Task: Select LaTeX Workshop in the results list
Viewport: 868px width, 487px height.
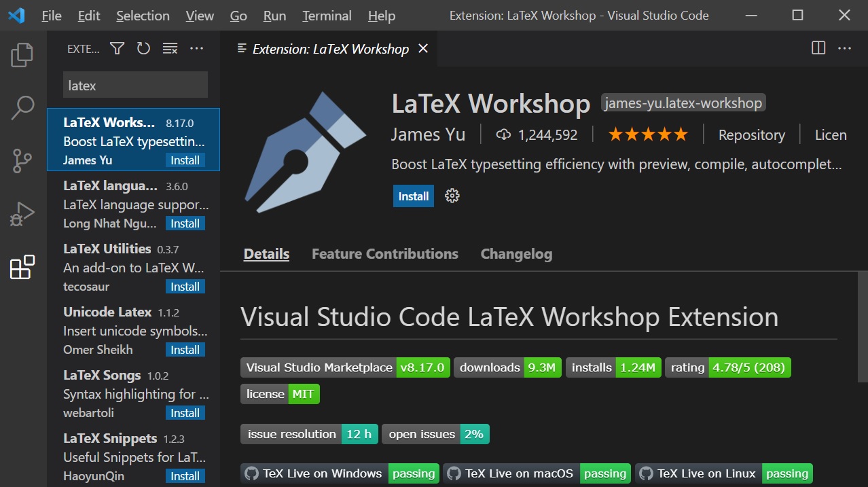Action: [x=133, y=140]
